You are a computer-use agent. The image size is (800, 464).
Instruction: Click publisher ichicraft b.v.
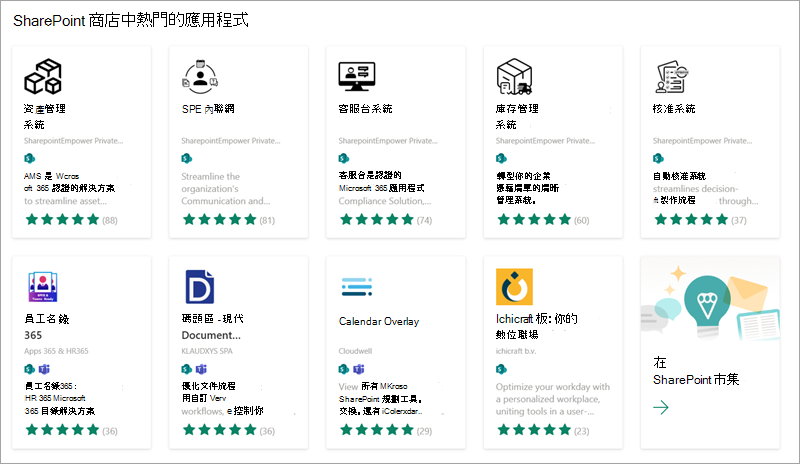click(x=516, y=351)
